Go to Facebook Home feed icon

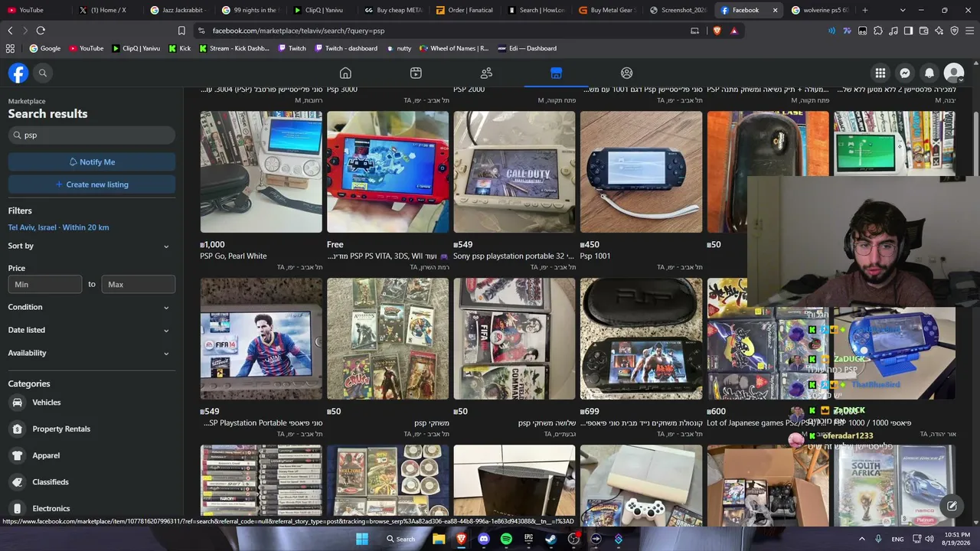pyautogui.click(x=345, y=73)
